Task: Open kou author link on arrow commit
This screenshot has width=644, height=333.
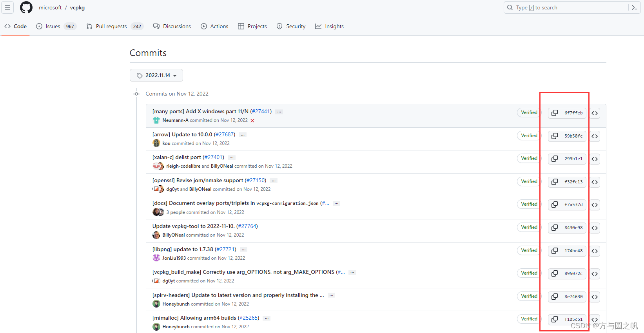Action: pos(167,143)
